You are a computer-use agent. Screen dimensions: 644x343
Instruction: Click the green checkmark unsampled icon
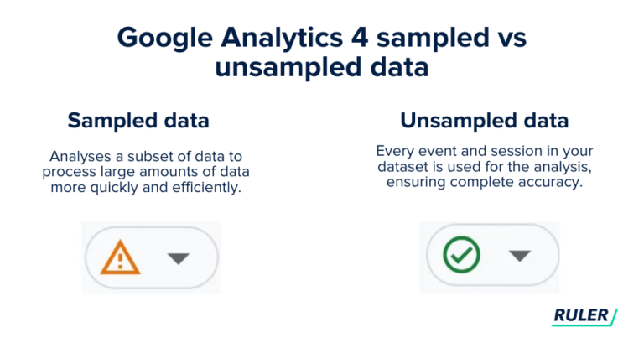461,255
